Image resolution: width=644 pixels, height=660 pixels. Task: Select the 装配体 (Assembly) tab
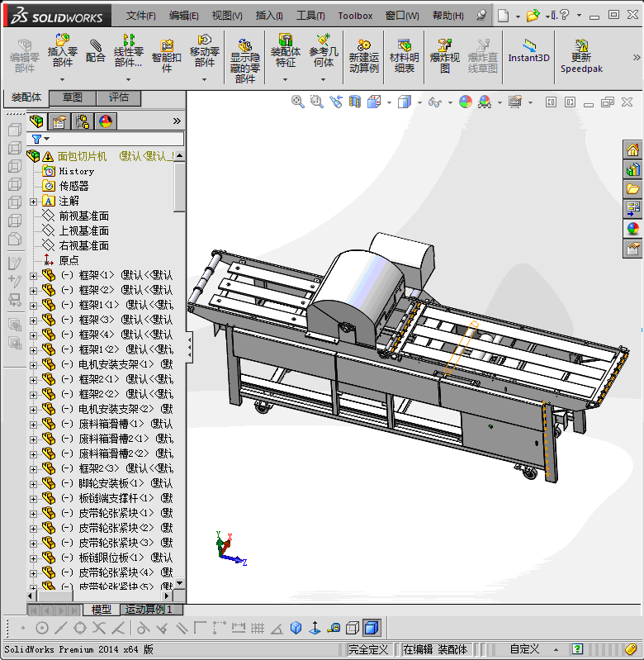pyautogui.click(x=26, y=97)
